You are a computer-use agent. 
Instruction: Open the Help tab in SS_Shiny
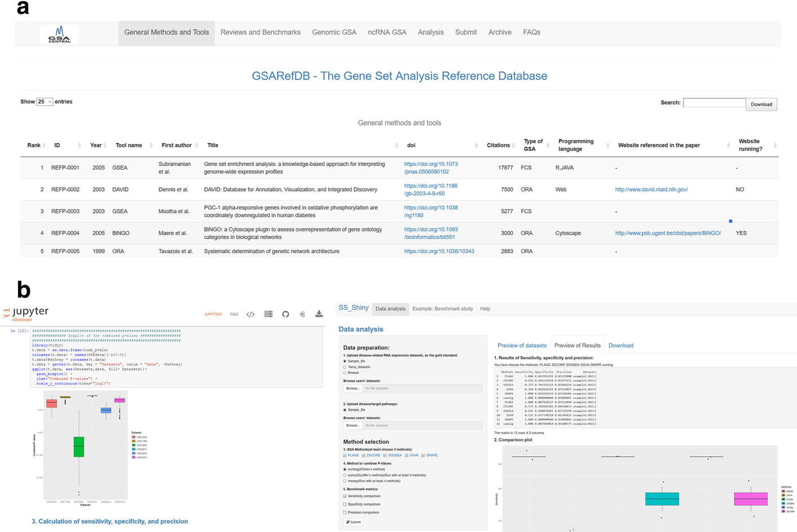485,309
